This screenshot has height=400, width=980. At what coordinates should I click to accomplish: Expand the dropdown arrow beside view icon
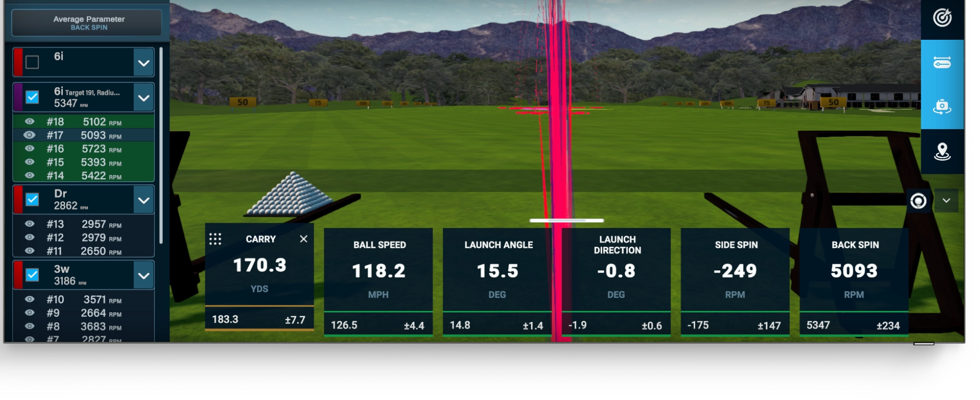946,201
